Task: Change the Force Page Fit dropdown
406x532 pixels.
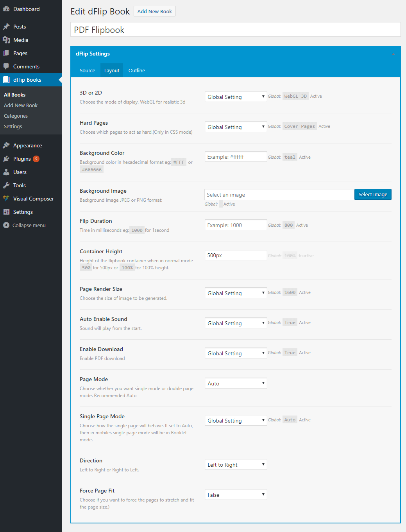Action: (x=236, y=494)
